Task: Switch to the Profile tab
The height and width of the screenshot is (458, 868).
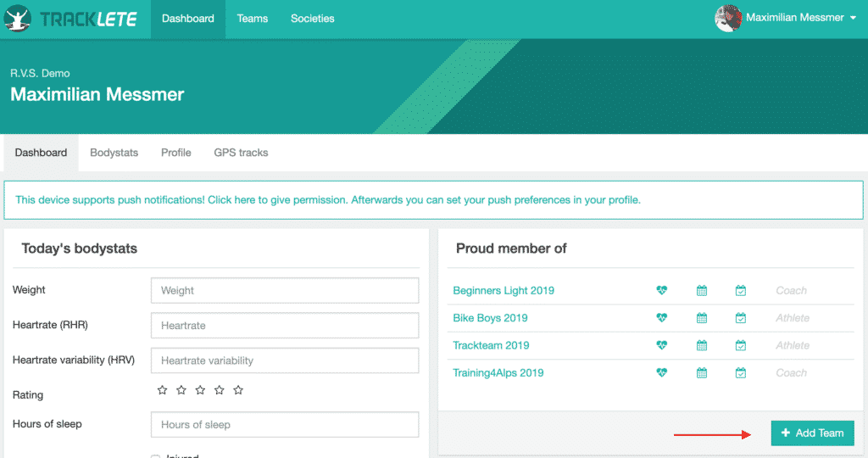Action: click(x=176, y=153)
